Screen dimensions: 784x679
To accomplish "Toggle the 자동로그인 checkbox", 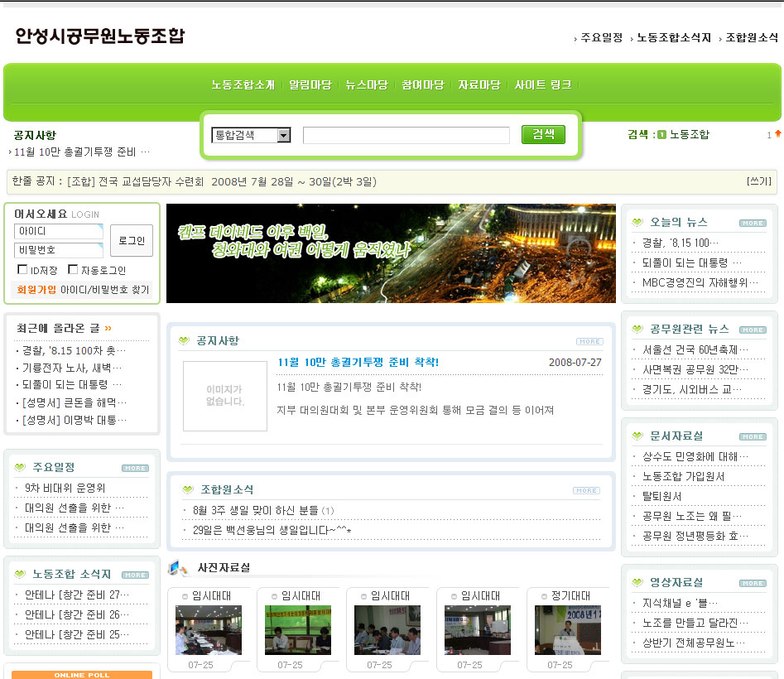I will pos(73,270).
